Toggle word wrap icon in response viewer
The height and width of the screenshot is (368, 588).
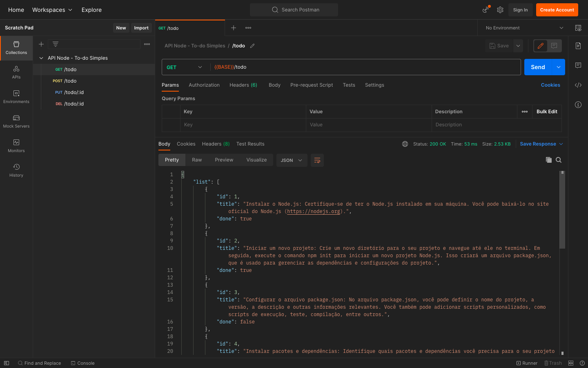tap(317, 160)
